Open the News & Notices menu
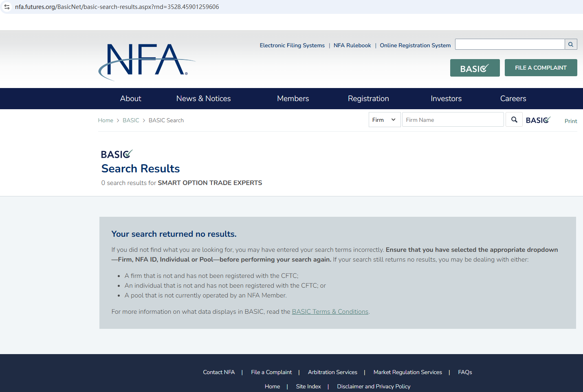Screen dimensions: 583x392 coord(204,99)
